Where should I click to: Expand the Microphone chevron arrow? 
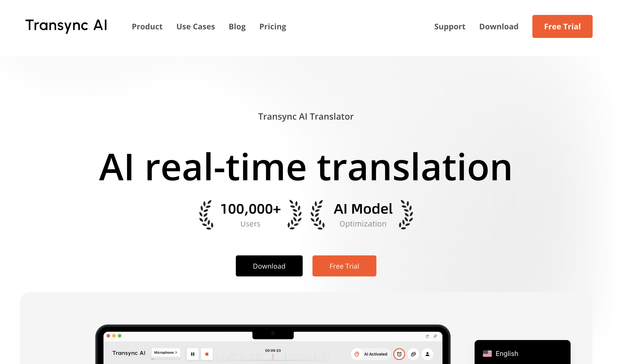point(176,353)
